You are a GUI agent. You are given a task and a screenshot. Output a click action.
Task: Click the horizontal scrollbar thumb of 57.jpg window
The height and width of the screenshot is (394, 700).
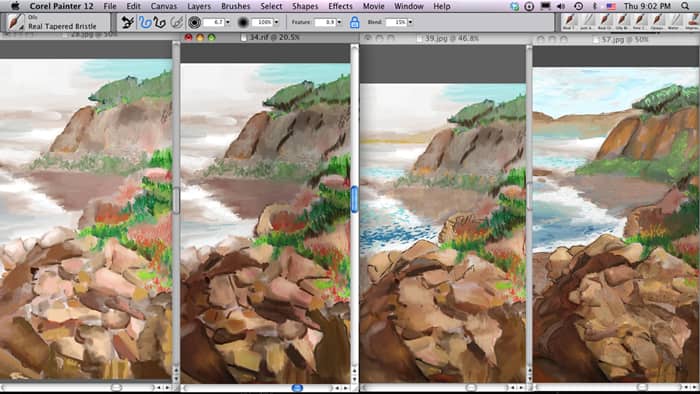click(x=642, y=387)
